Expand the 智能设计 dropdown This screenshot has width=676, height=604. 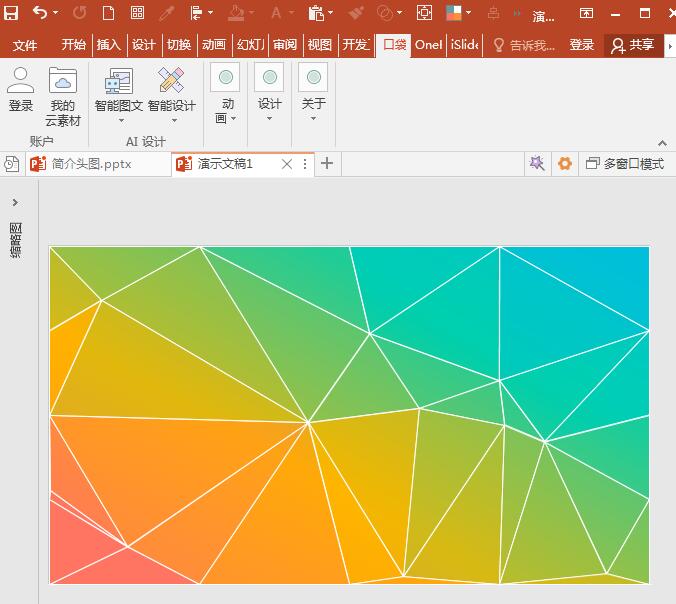pyautogui.click(x=172, y=119)
